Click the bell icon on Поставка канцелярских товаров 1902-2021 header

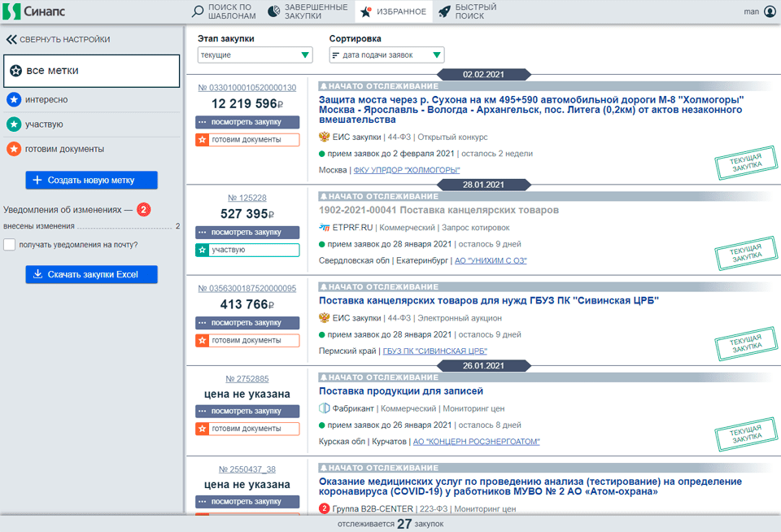click(324, 196)
